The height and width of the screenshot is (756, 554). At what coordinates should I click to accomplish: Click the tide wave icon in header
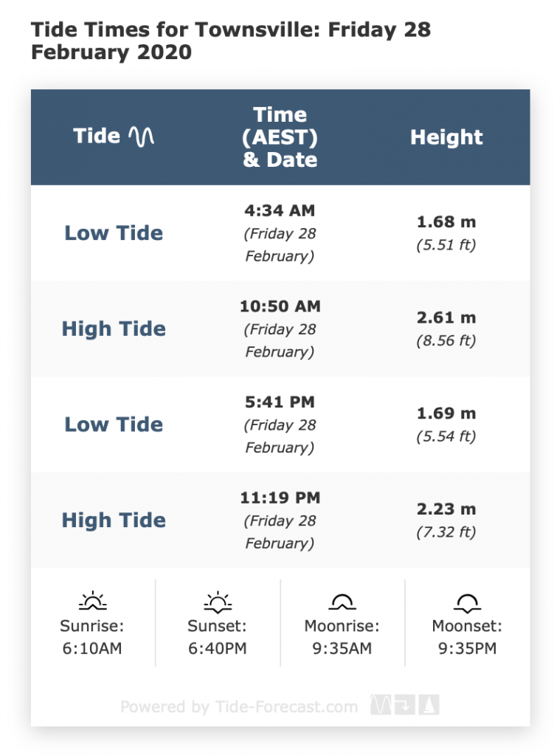click(142, 136)
